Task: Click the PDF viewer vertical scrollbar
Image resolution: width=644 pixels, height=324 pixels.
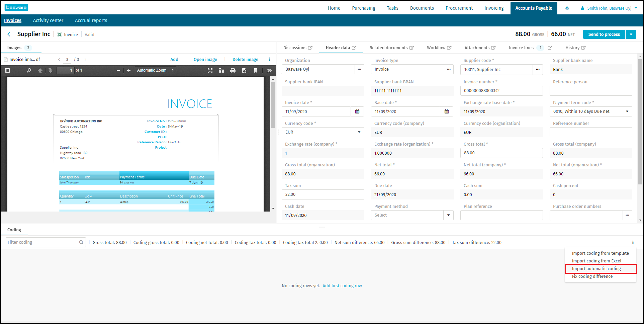Action: (273, 105)
